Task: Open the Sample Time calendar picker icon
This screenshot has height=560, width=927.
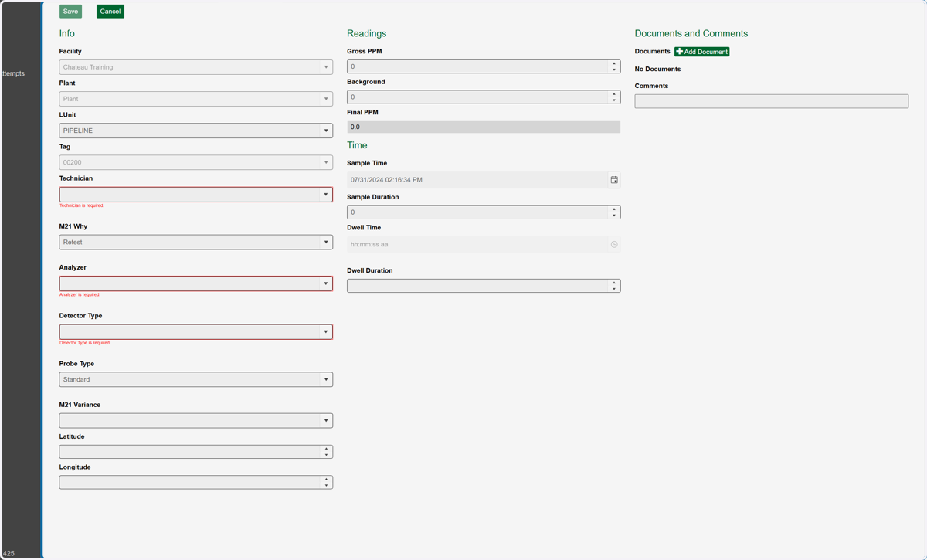Action: coord(614,180)
